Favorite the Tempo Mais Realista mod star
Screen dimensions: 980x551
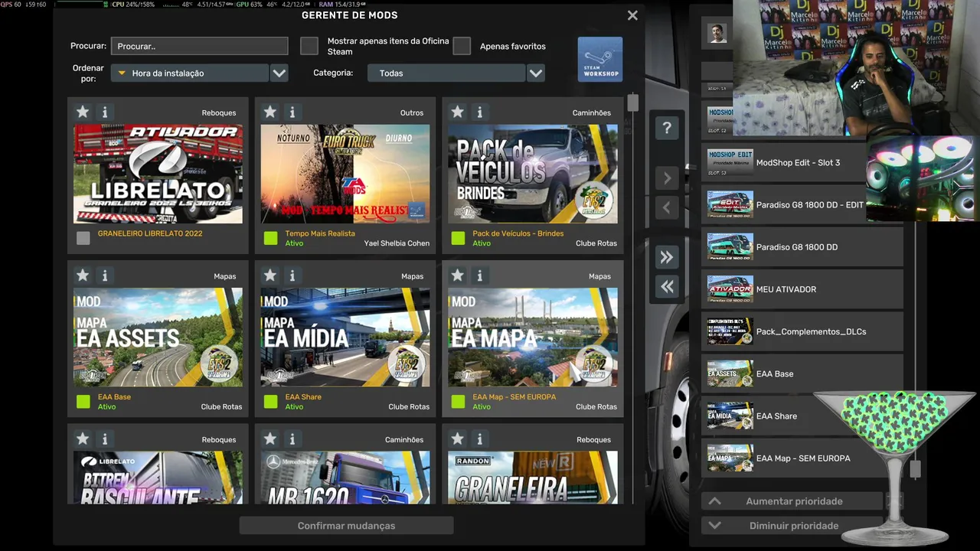pos(270,112)
